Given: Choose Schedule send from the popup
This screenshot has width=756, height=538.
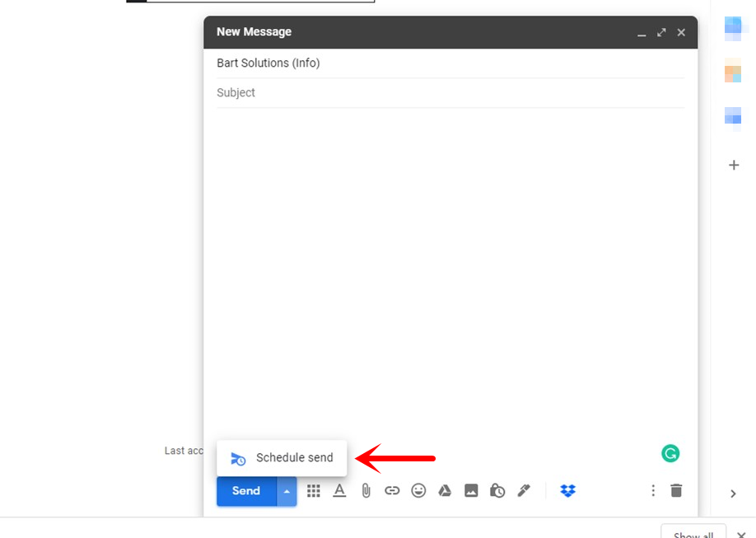Looking at the screenshot, I should [282, 458].
